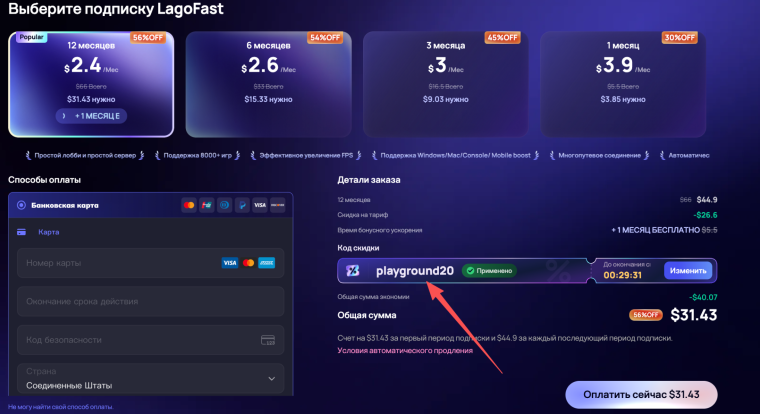Click the Код скидки label
This screenshot has height=414, width=760.
click(x=358, y=248)
